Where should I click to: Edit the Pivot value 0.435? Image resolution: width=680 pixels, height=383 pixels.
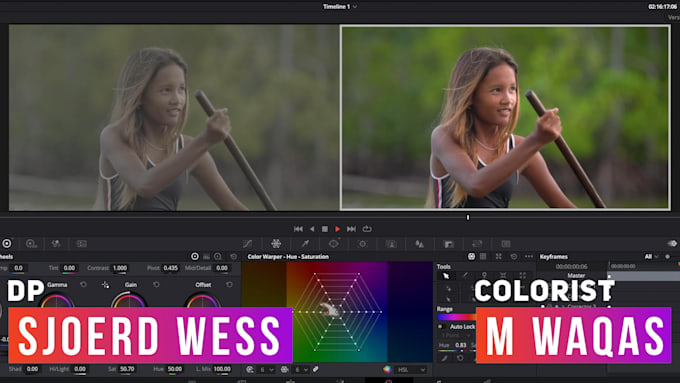(x=170, y=268)
